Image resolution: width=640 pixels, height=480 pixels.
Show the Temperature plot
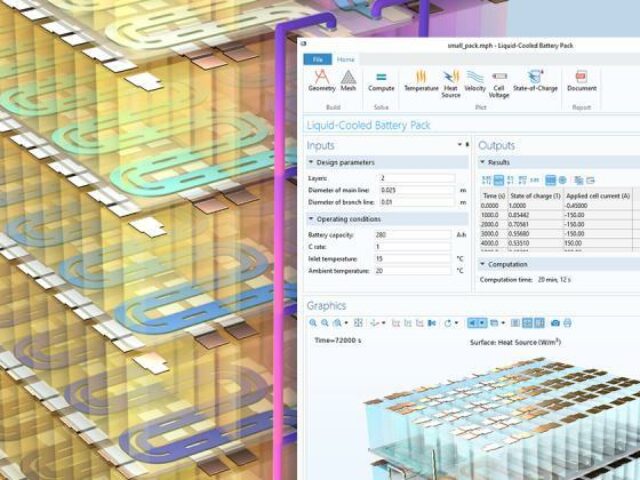[x=421, y=80]
